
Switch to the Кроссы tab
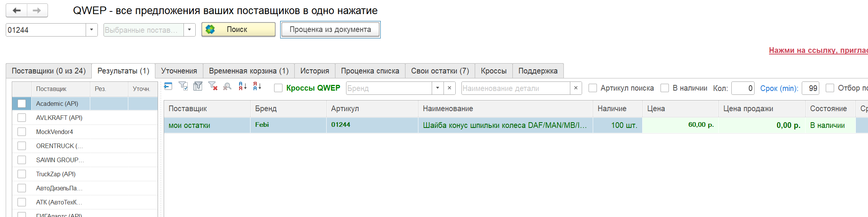pyautogui.click(x=494, y=71)
